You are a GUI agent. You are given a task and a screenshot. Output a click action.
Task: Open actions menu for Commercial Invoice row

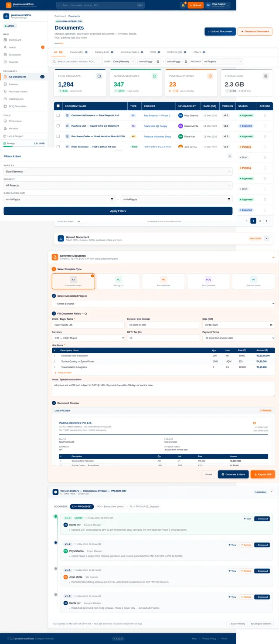(265, 115)
